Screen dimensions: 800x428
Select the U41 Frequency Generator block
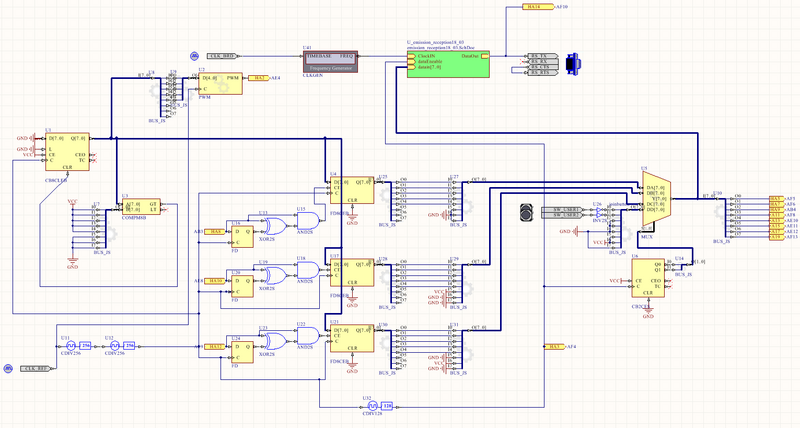330,60
